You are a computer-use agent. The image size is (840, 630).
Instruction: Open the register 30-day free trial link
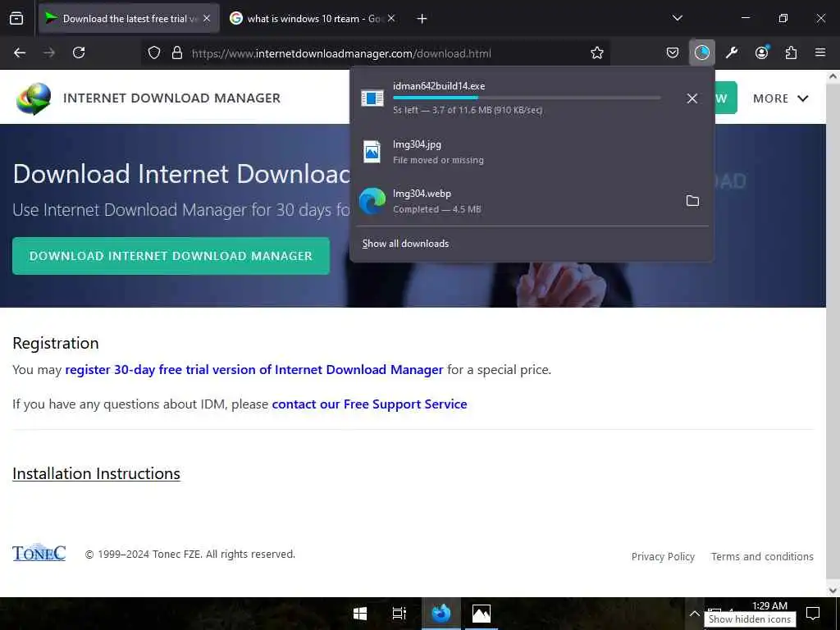[254, 370]
